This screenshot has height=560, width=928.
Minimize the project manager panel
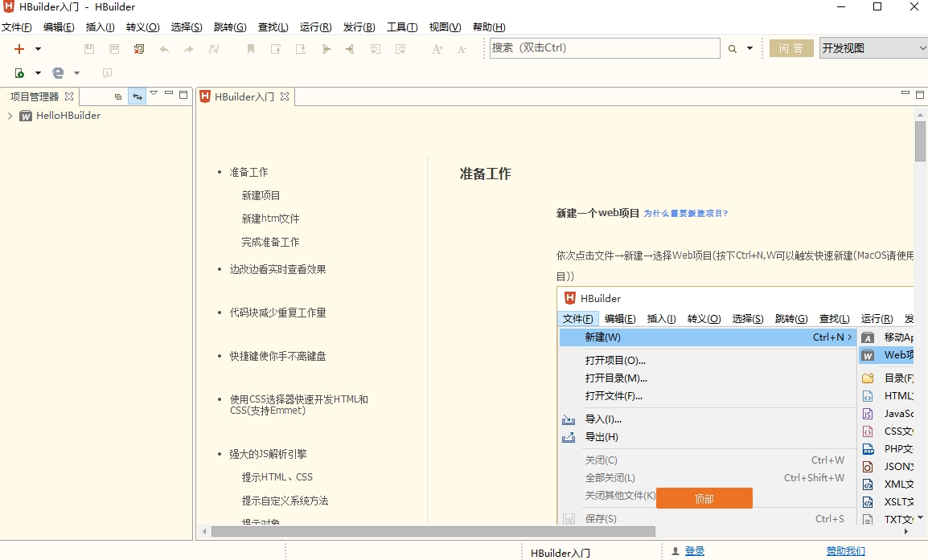[169, 93]
